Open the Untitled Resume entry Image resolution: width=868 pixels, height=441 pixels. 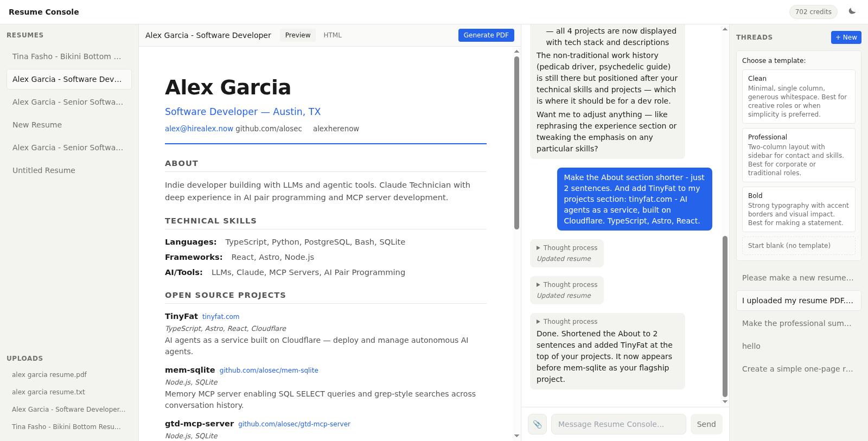pos(69,170)
